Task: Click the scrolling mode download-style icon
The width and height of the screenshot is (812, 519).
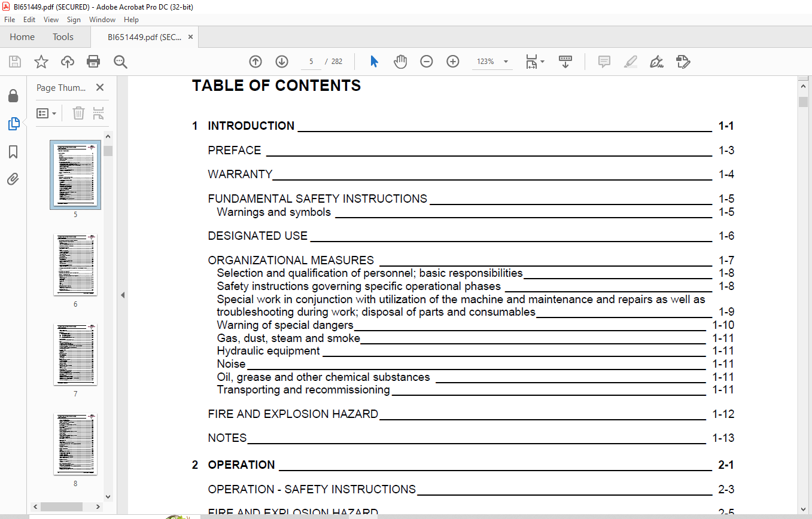Action: coord(565,62)
